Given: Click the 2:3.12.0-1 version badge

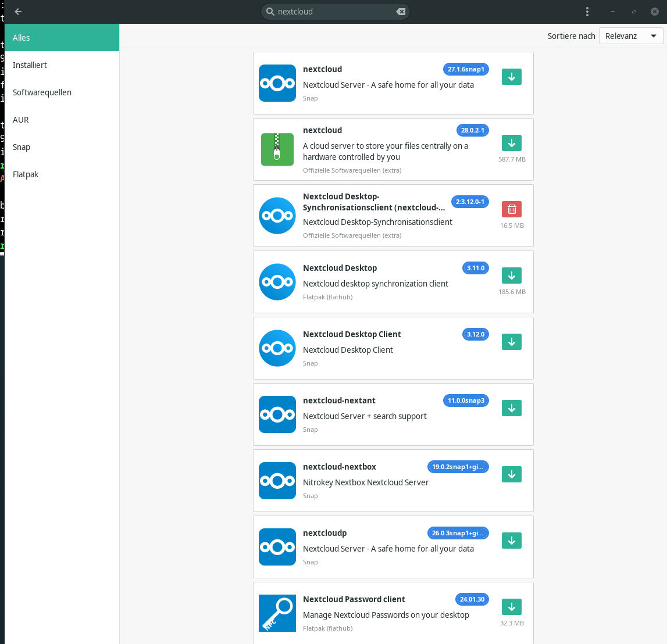Looking at the screenshot, I should coord(470,202).
